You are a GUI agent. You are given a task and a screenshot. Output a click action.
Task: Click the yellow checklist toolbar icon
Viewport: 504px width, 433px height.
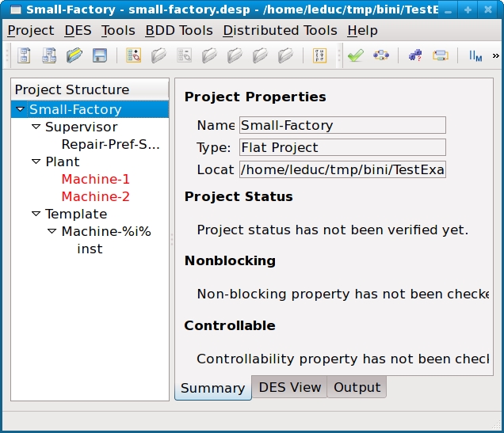pyautogui.click(x=319, y=56)
